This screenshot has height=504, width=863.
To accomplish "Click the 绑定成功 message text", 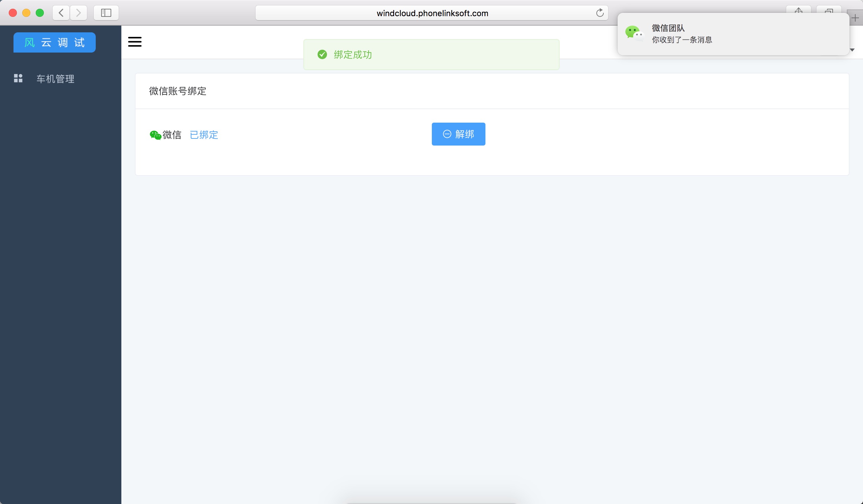I will point(353,55).
